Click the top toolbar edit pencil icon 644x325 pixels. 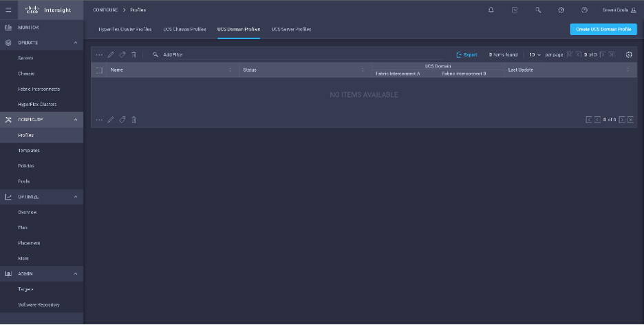pos(111,54)
